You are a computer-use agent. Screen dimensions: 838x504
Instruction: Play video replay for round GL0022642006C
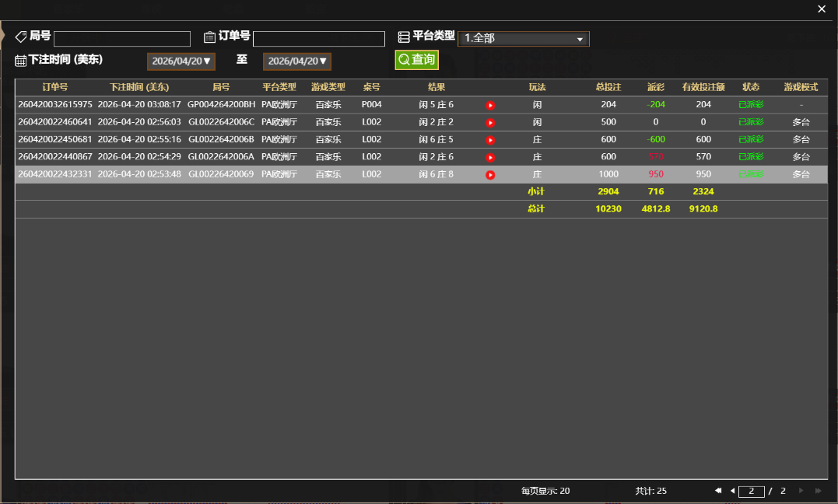coord(490,123)
